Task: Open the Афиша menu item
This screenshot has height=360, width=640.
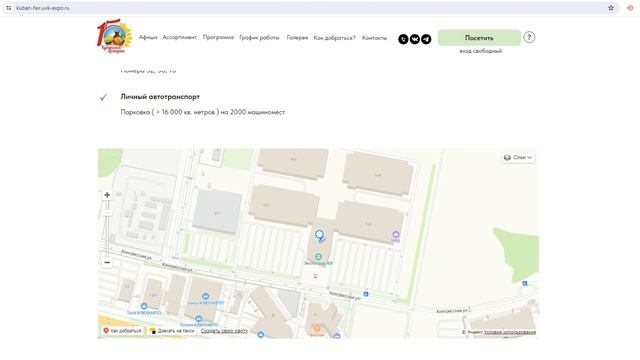Action: click(148, 37)
